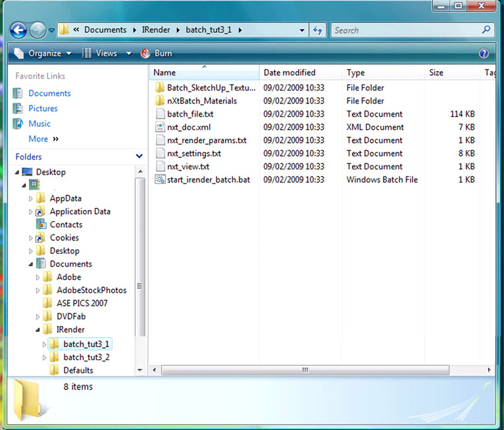Image resolution: width=504 pixels, height=430 pixels.
Task: Expand the Adobe folder tree arrow
Action: (38, 277)
